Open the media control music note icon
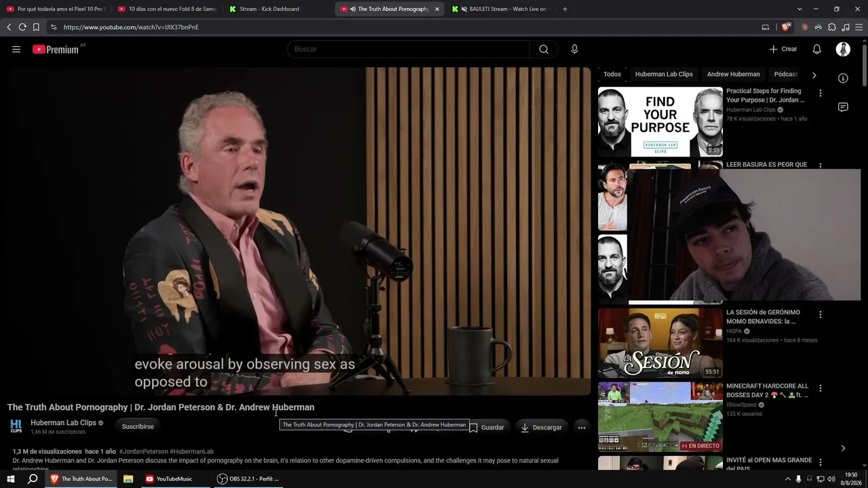Screen dimensions: 868x488 [x=845, y=27]
